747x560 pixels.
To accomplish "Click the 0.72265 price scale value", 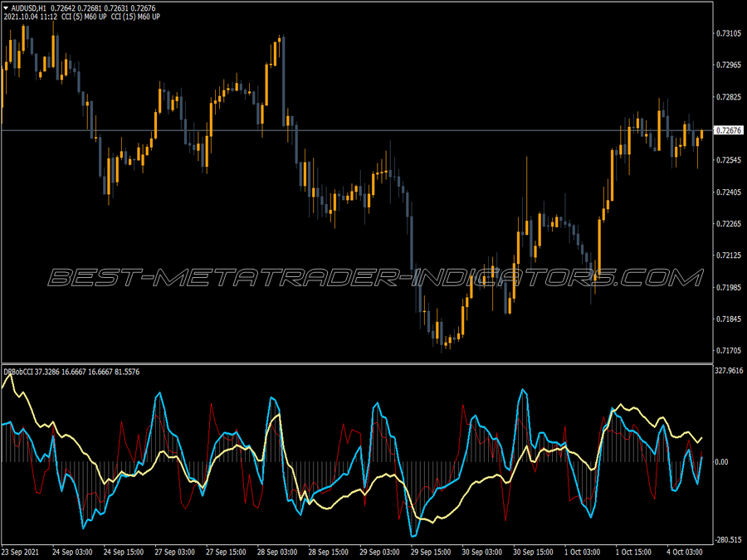I will 729,224.
